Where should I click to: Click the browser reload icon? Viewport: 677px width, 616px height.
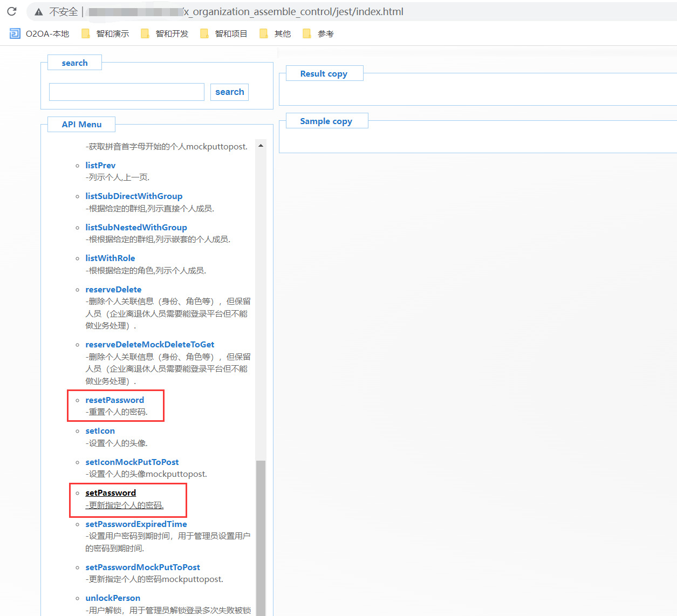(12, 11)
